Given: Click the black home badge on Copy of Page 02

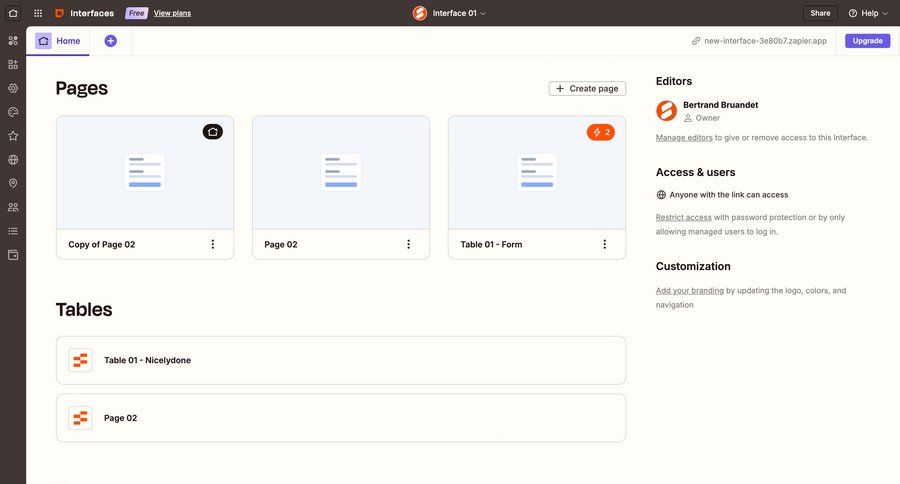Looking at the screenshot, I should [x=212, y=131].
